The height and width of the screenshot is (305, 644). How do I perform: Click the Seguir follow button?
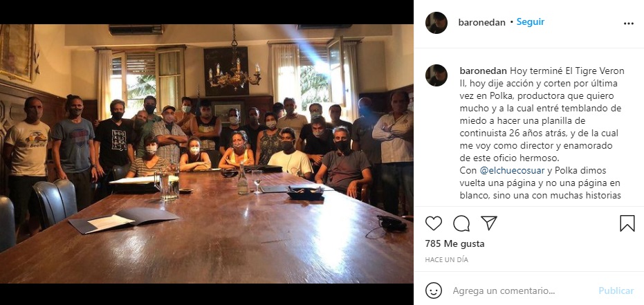tap(531, 22)
